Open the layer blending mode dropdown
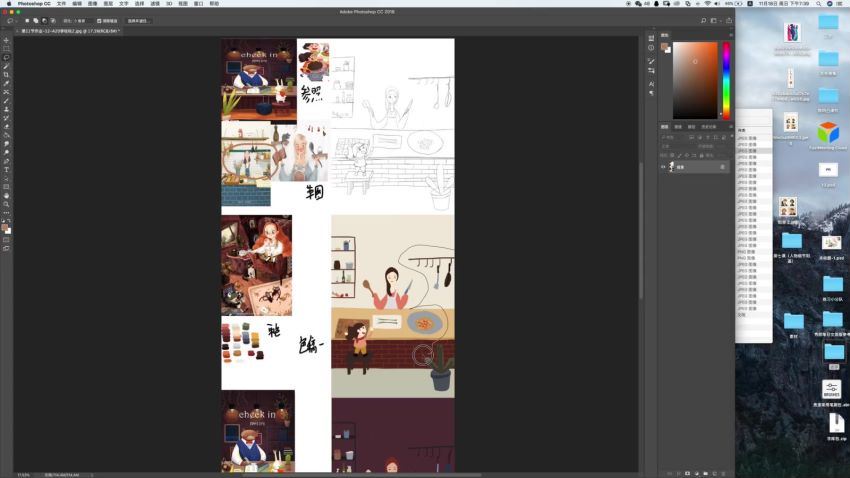The width and height of the screenshot is (850, 478). click(678, 146)
